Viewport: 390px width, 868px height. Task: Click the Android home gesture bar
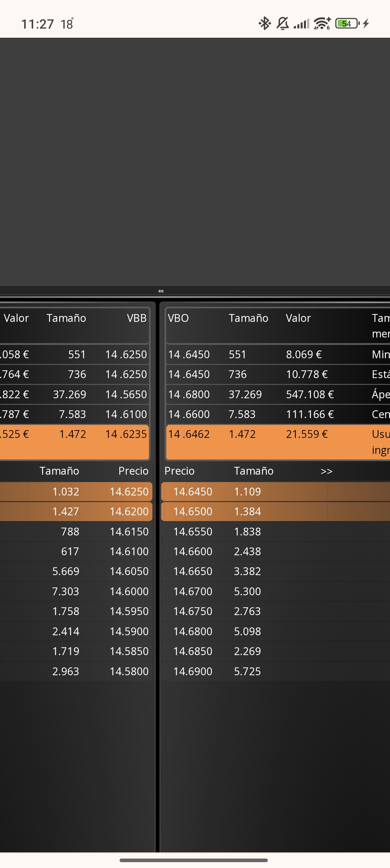pos(194,860)
